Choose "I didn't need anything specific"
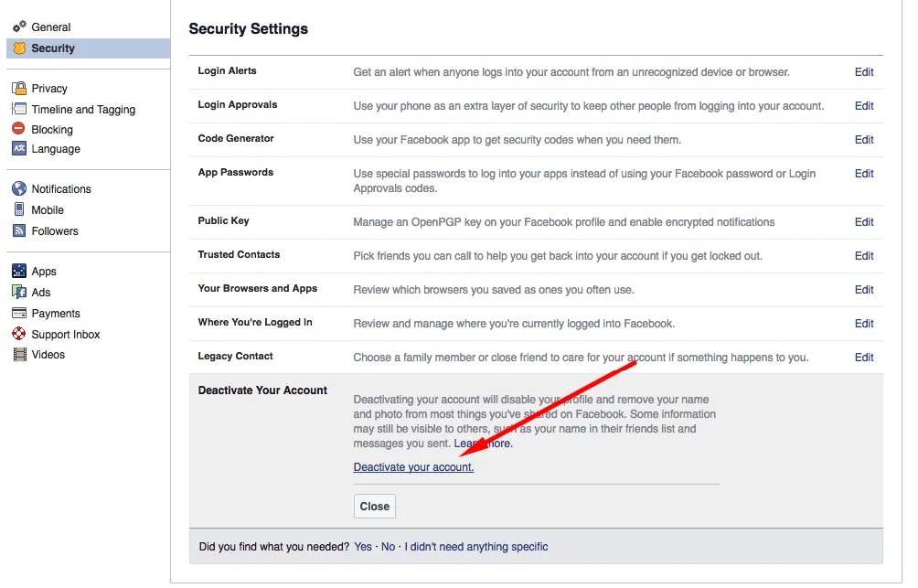The width and height of the screenshot is (918, 588). pos(476,547)
